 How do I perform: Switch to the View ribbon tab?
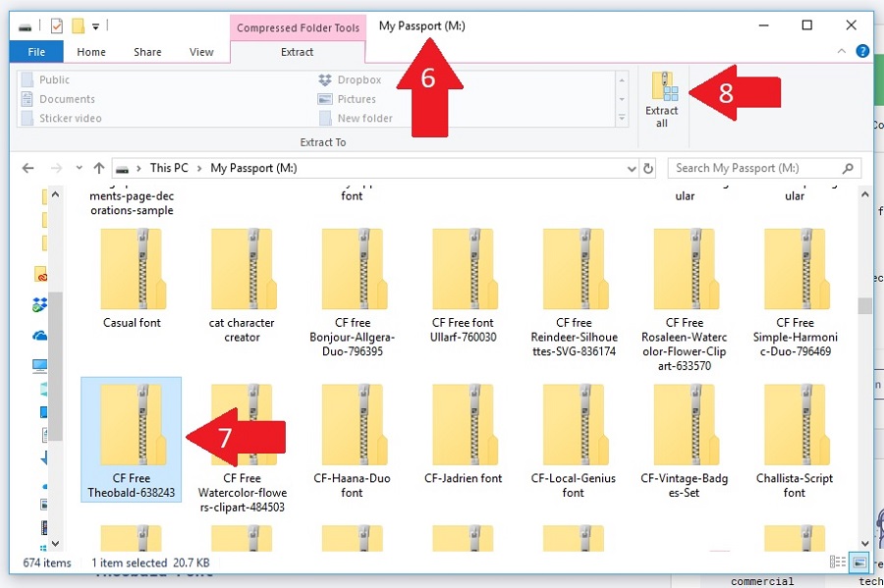[201, 52]
